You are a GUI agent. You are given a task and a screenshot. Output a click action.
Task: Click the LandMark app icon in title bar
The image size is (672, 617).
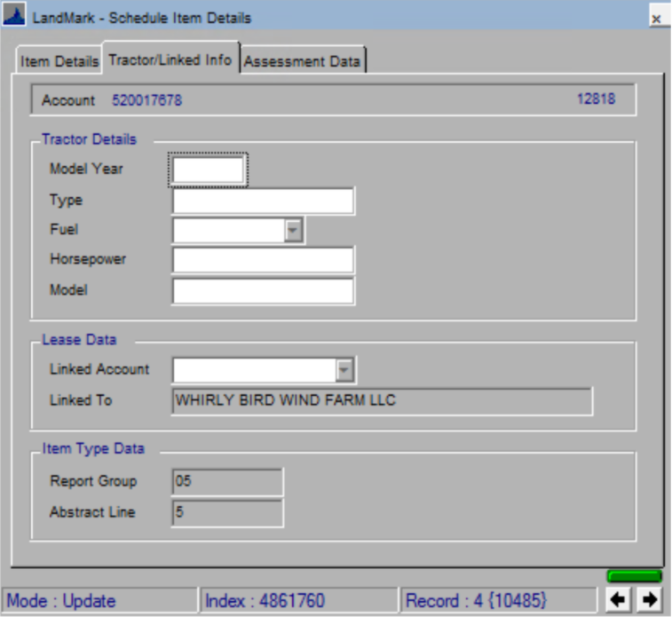[x=13, y=14]
